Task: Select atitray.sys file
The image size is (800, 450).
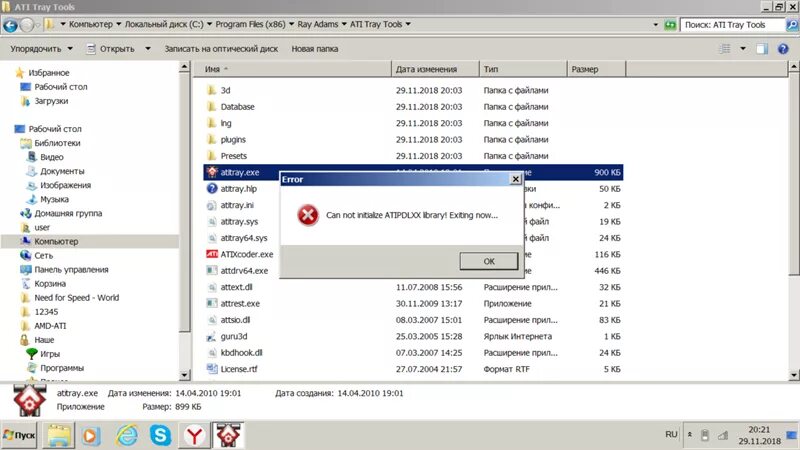Action: tap(239, 221)
